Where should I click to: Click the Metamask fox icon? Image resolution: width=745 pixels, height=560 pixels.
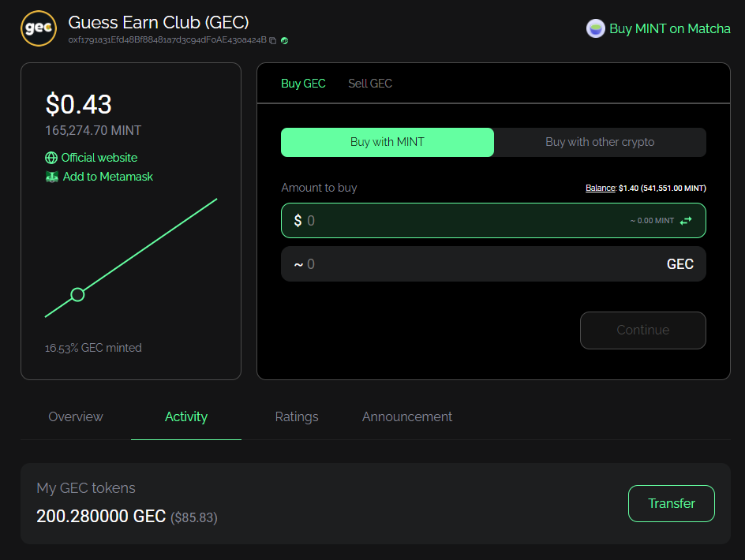(52, 177)
